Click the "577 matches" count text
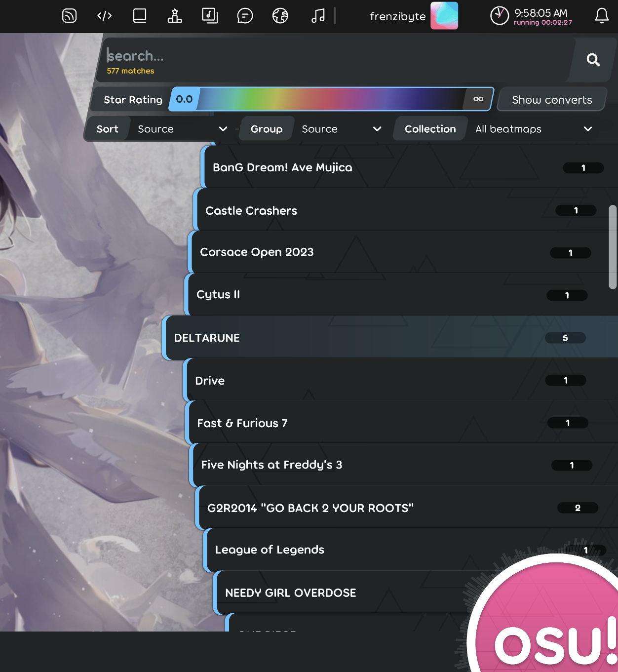 (x=130, y=71)
